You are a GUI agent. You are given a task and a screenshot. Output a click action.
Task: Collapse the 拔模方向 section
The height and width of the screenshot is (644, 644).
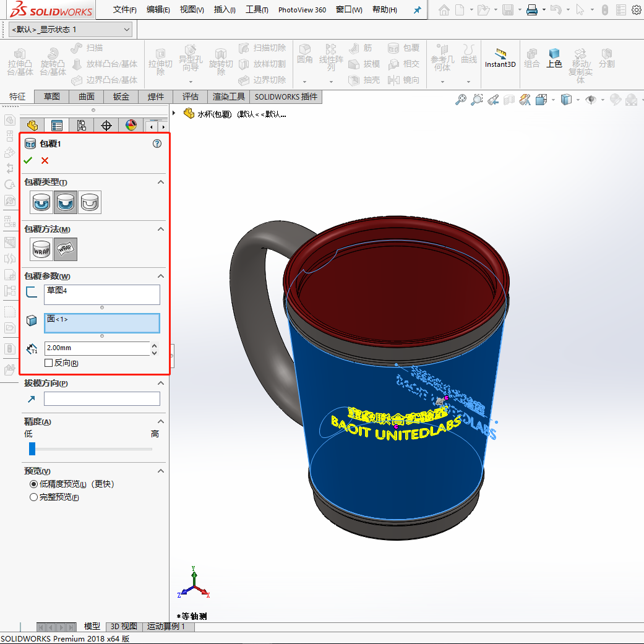coord(161,383)
